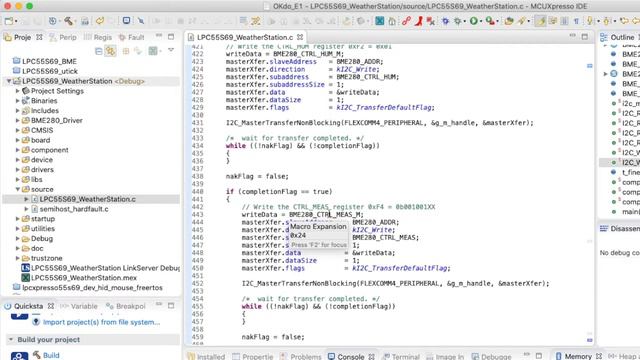Toggle Link with Editor in Project panel

point(111,51)
